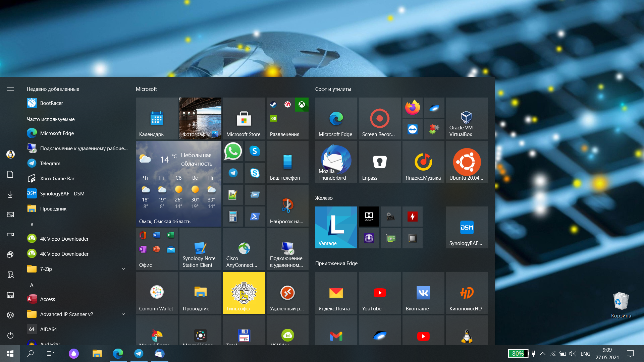The height and width of the screenshot is (362, 644).
Task: Open the volume control in system tray
Action: [573, 354]
